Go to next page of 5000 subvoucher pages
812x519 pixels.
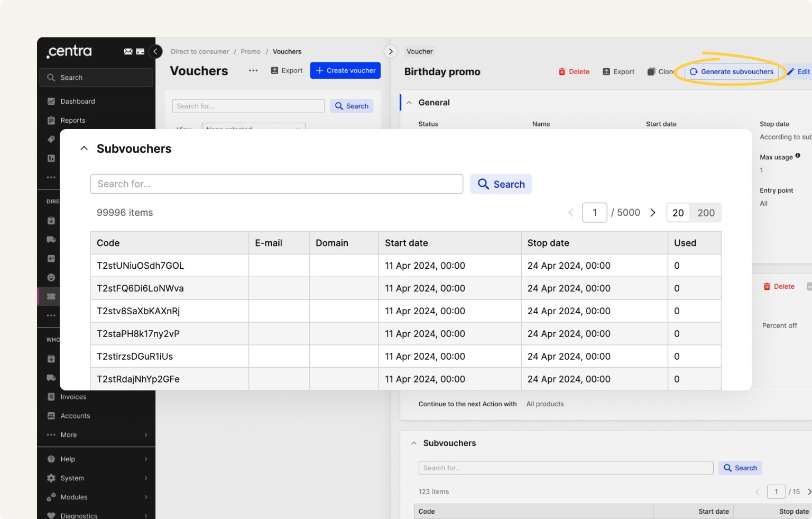653,213
